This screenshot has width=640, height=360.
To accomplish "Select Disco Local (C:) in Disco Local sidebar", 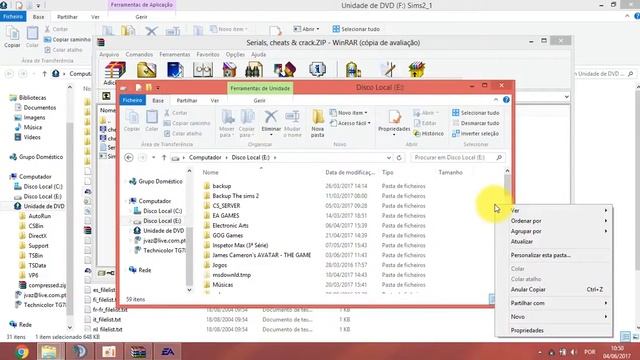I will coord(162,211).
